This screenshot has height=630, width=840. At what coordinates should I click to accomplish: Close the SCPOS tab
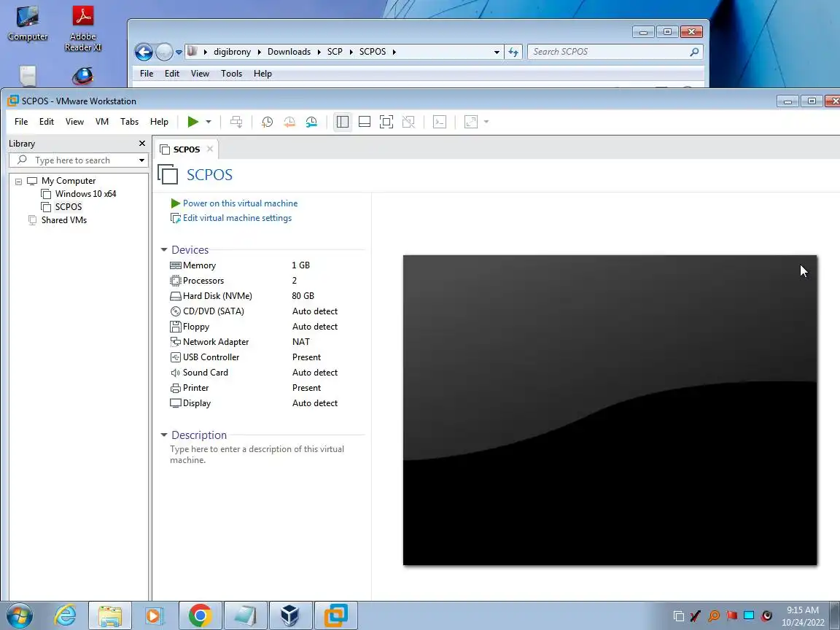[x=210, y=149]
